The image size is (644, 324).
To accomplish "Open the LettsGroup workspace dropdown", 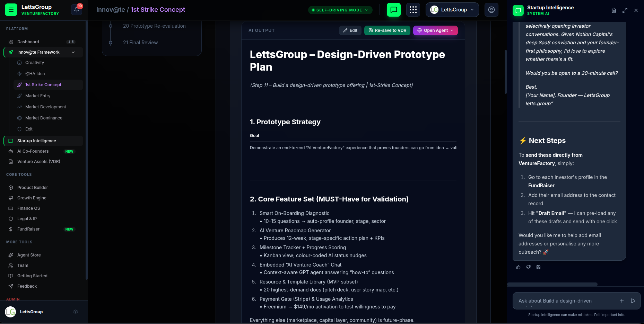I will pyautogui.click(x=452, y=10).
